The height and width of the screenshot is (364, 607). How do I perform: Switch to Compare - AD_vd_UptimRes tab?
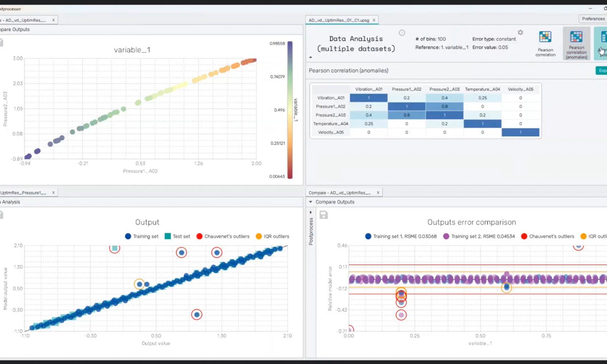click(x=340, y=193)
